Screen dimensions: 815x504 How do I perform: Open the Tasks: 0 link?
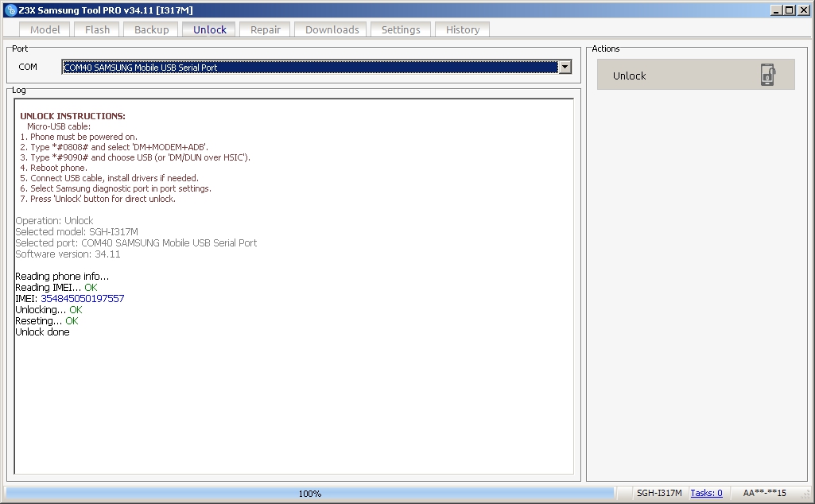pyautogui.click(x=706, y=493)
